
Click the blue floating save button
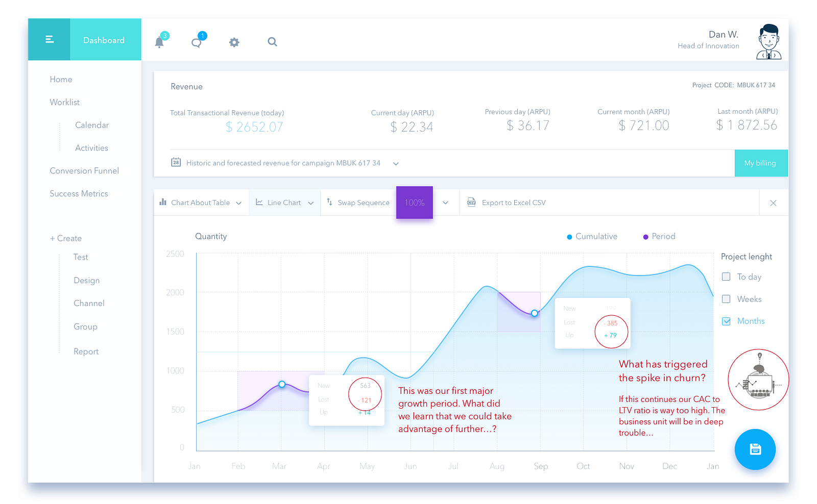point(755,449)
